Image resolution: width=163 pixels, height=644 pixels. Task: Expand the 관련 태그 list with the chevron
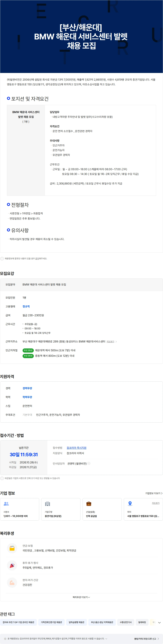[x=159, y=623]
